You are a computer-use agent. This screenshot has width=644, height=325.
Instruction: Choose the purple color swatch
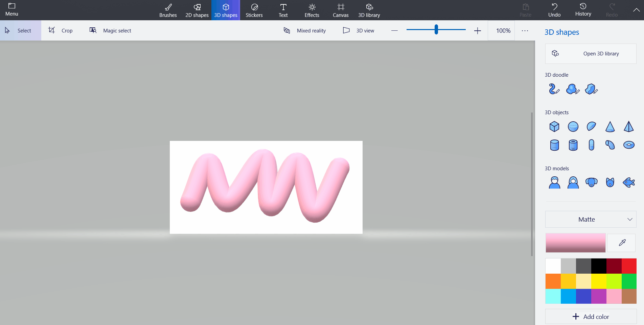(599, 296)
